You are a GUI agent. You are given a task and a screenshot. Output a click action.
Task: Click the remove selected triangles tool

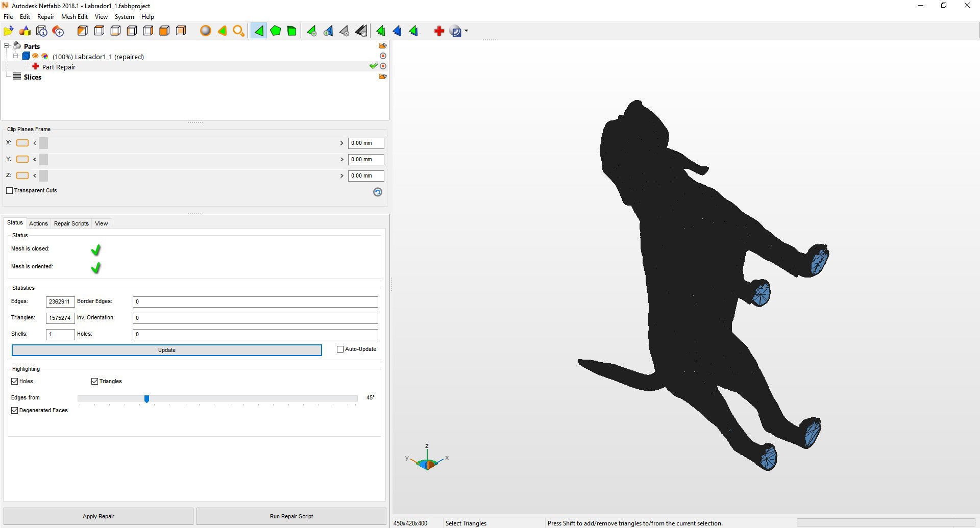[345, 31]
